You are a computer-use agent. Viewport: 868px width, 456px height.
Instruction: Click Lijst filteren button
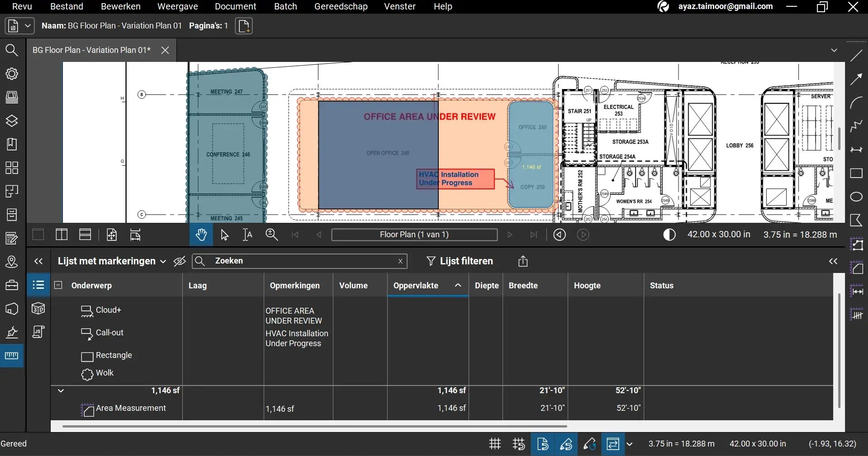(x=460, y=261)
